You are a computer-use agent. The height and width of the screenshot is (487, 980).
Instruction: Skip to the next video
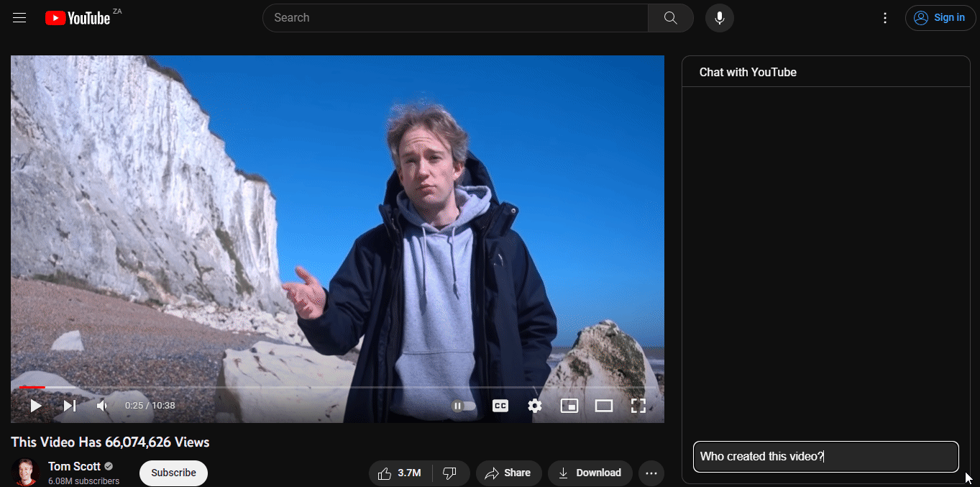coord(69,405)
